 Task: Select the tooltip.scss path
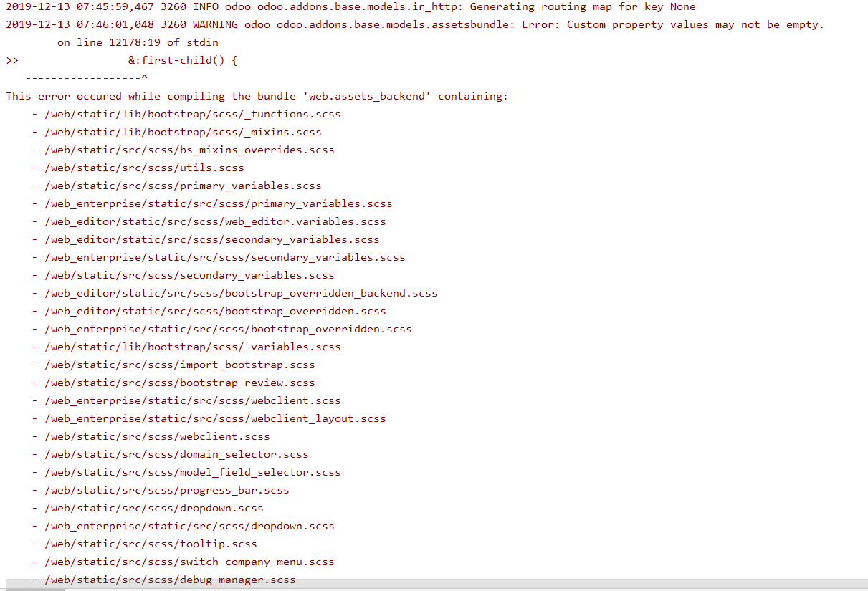coord(151,544)
